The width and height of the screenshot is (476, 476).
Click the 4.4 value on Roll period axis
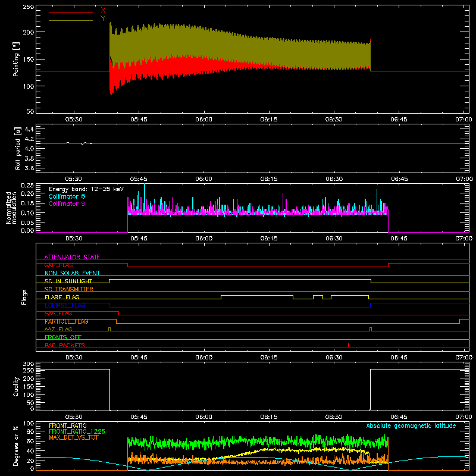pos(29,129)
